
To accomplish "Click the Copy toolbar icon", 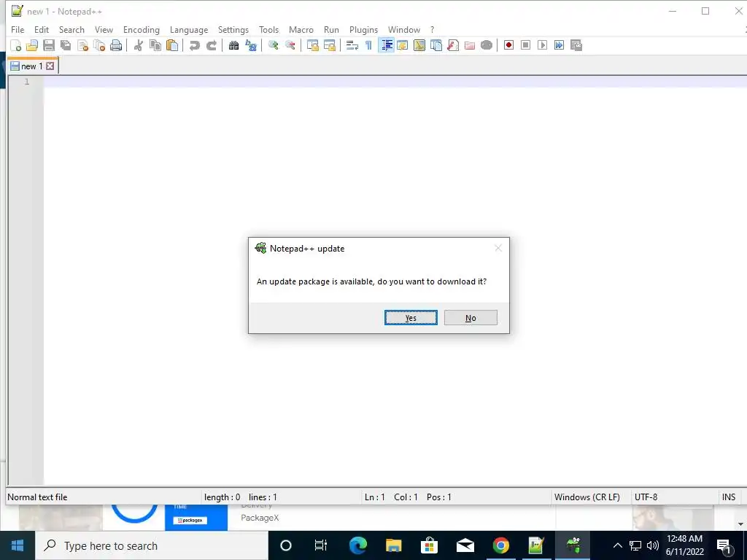I will 155,45.
